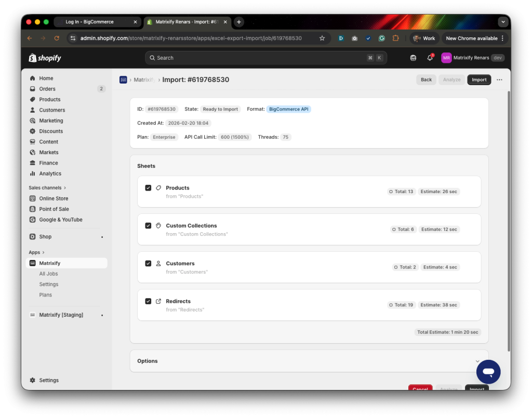Click the Point of Sale channel icon
The image size is (532, 418).
coord(32,209)
